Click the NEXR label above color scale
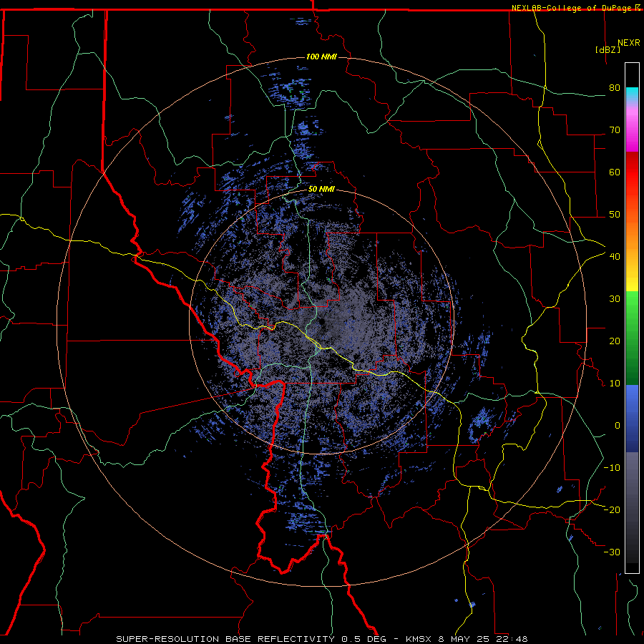Image resolution: width=644 pixels, height=644 pixels. pos(629,43)
